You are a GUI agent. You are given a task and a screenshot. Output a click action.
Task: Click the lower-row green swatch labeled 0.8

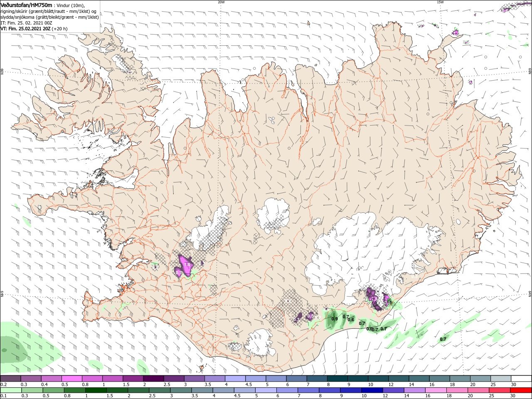(74, 390)
